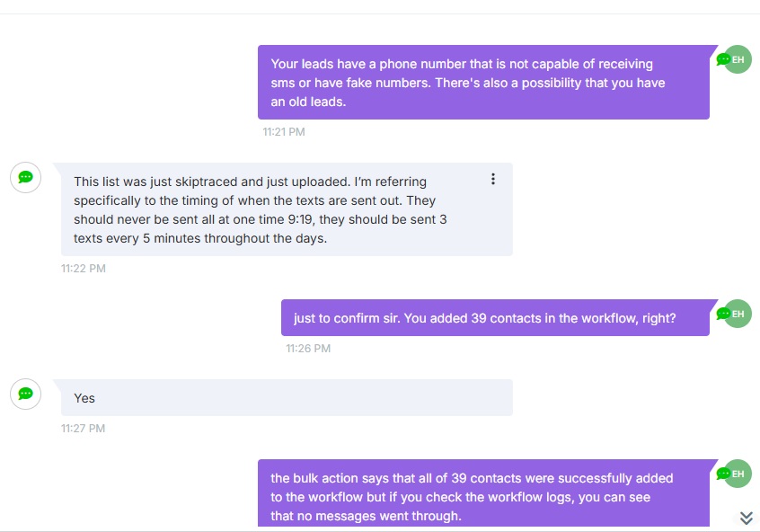The image size is (760, 532).
Task: Open the three-dot menu on skiptraced message
Action: coord(493,179)
